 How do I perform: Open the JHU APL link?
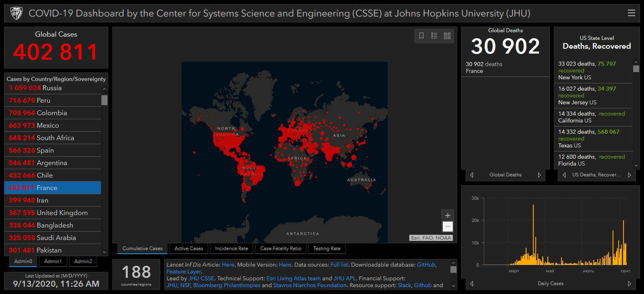tap(345, 278)
